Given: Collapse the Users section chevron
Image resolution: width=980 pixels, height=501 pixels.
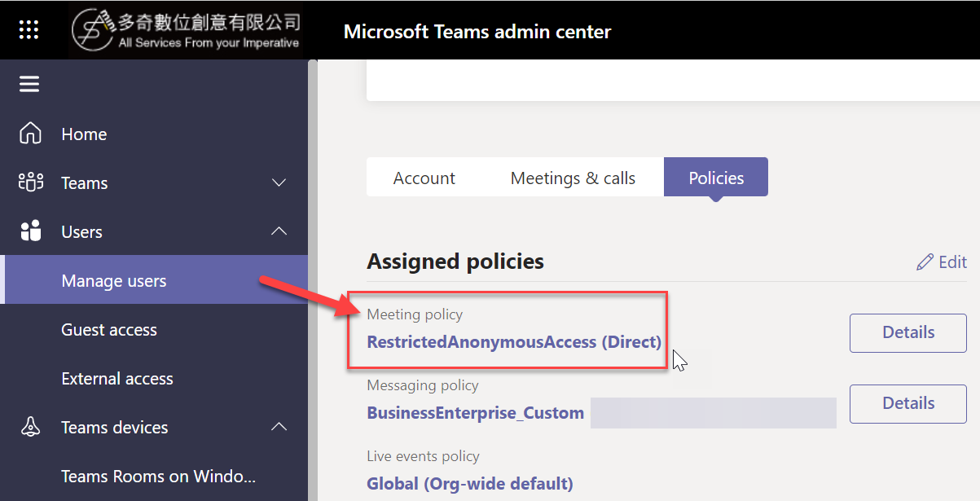Looking at the screenshot, I should tap(279, 231).
